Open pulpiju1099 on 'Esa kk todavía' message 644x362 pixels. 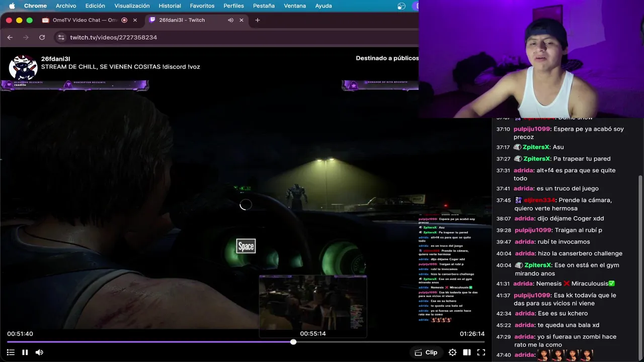pos(532,296)
